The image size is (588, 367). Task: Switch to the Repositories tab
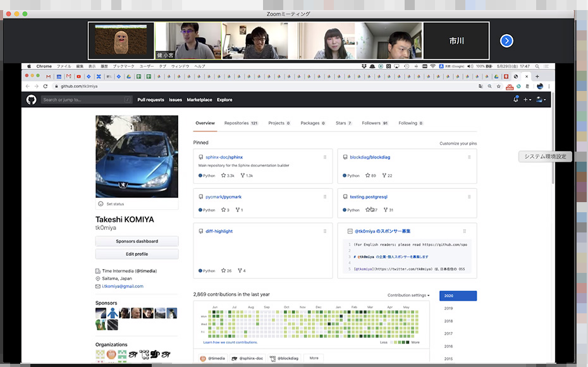click(241, 123)
